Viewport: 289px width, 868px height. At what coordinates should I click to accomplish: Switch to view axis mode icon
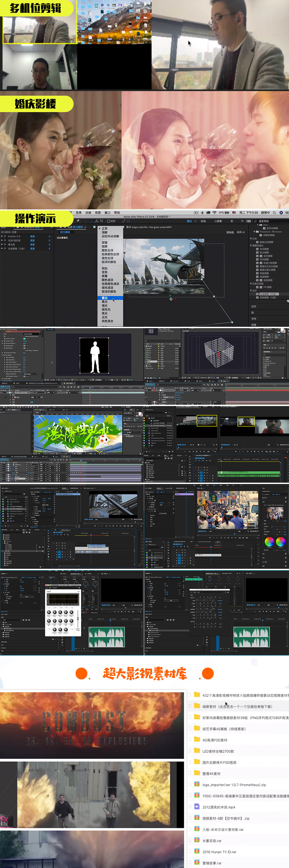click(101, 221)
